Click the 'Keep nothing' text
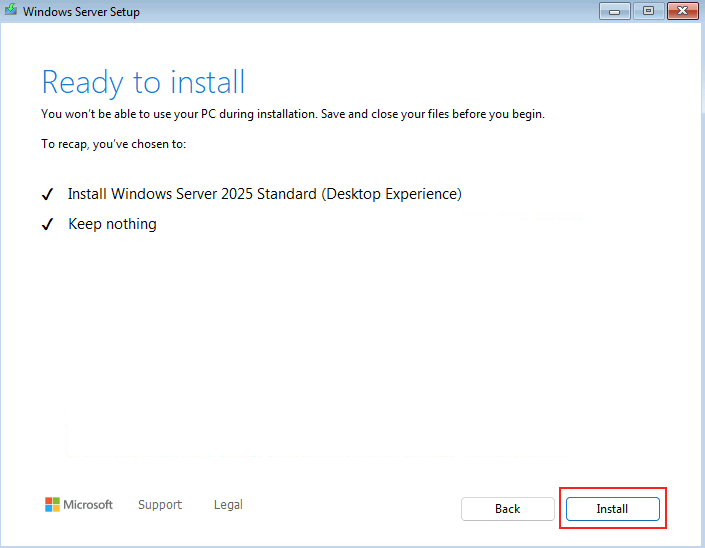The image size is (705, 548). click(x=112, y=224)
